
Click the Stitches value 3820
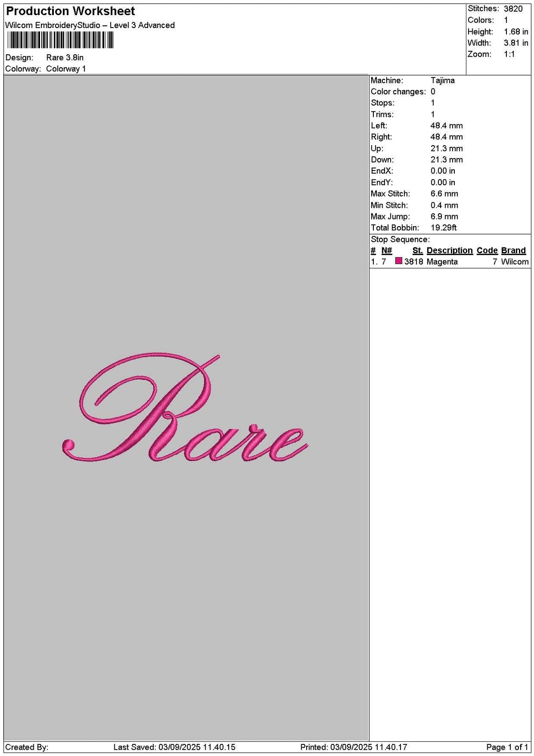(513, 9)
